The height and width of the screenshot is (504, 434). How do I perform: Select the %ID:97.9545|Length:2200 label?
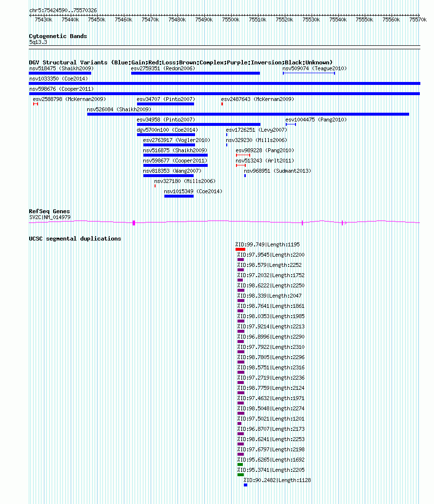coord(271,255)
